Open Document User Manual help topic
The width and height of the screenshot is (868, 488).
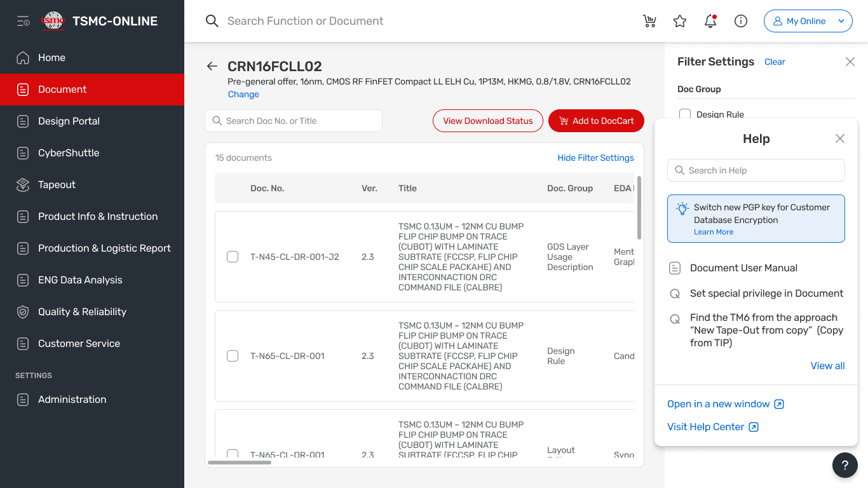743,268
